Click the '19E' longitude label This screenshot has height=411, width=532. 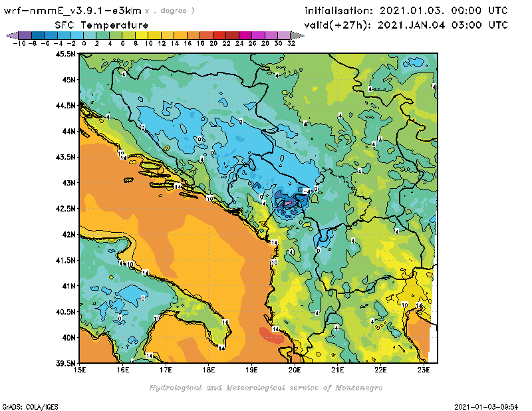pyautogui.click(x=252, y=370)
